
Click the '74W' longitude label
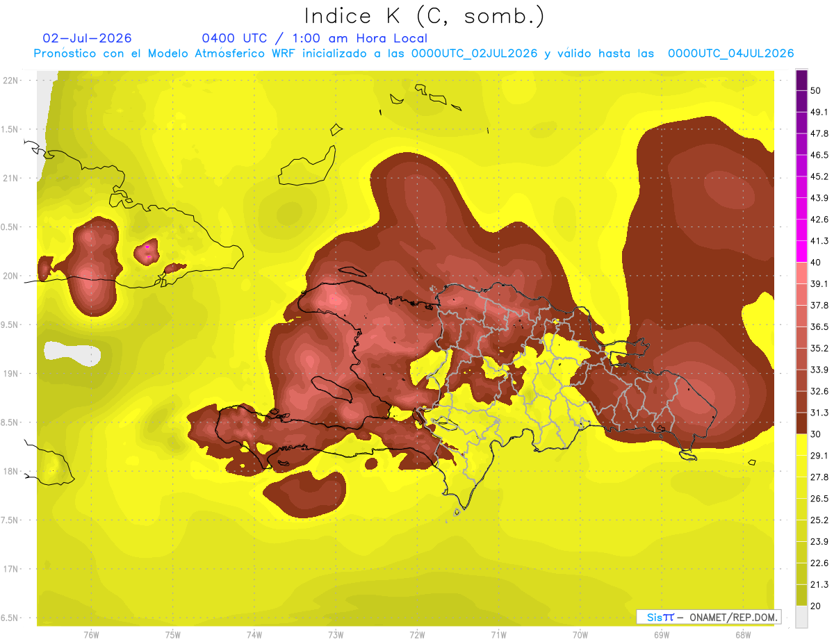tap(254, 635)
